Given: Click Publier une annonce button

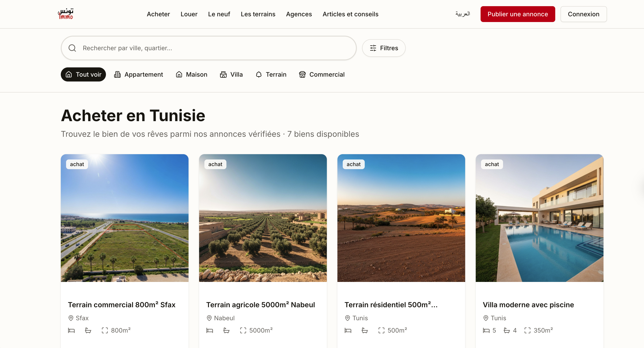Looking at the screenshot, I should coord(518,14).
